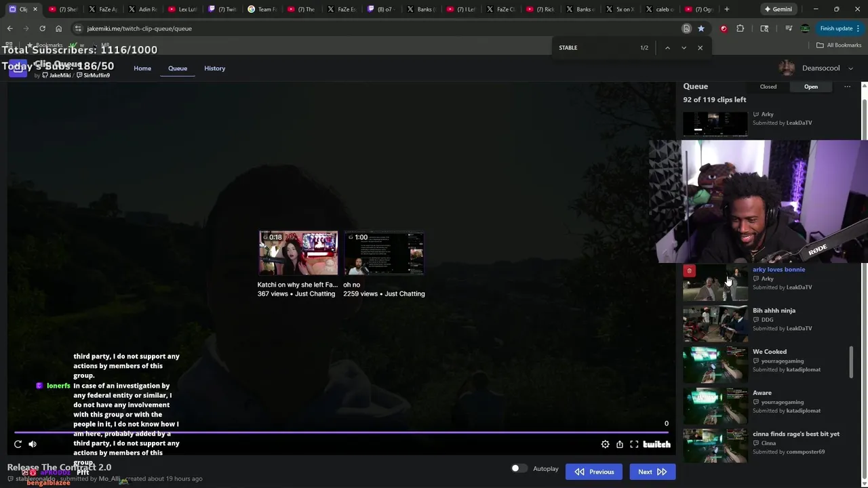Open the Twitch logo link on player
This screenshot has height=488, width=868.
click(656, 444)
